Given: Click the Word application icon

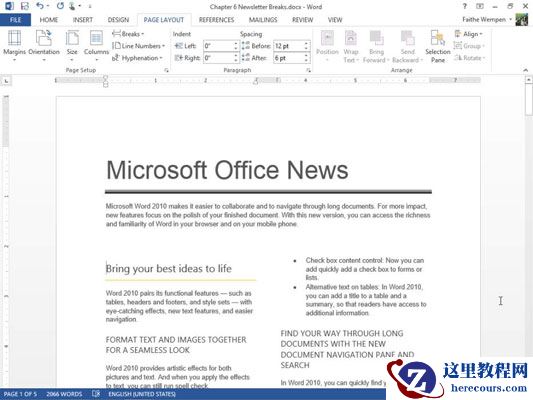Looking at the screenshot, I should point(9,6).
